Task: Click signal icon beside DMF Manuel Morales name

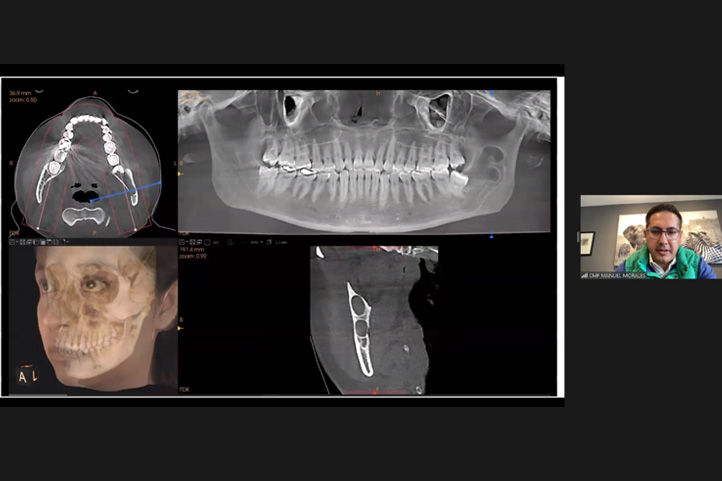Action: click(585, 274)
